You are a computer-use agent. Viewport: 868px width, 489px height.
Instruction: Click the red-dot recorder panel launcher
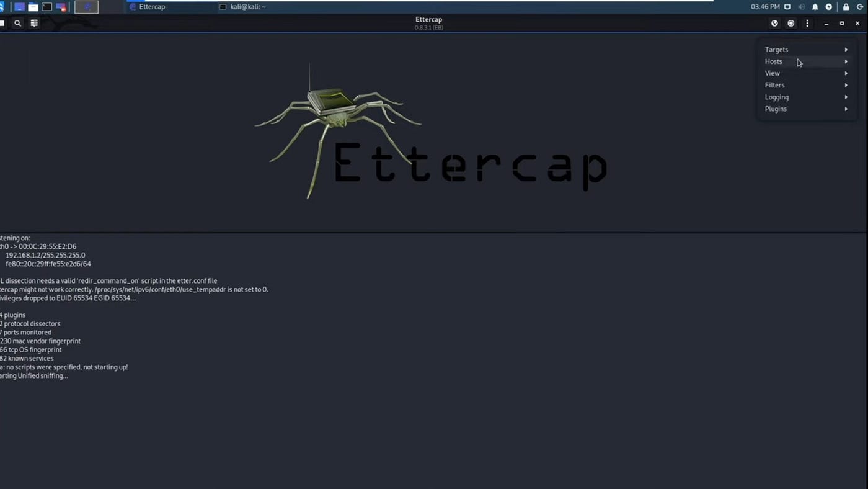click(x=61, y=7)
